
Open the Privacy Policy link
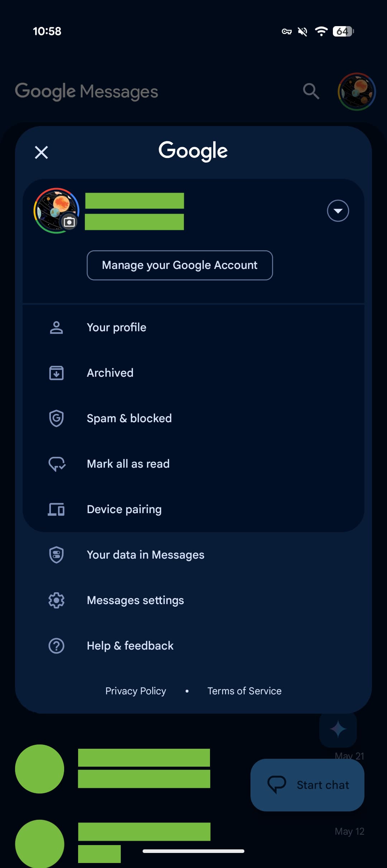click(x=135, y=691)
